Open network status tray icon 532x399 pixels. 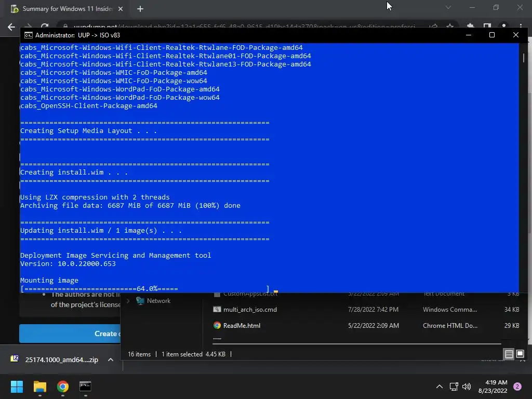click(454, 387)
